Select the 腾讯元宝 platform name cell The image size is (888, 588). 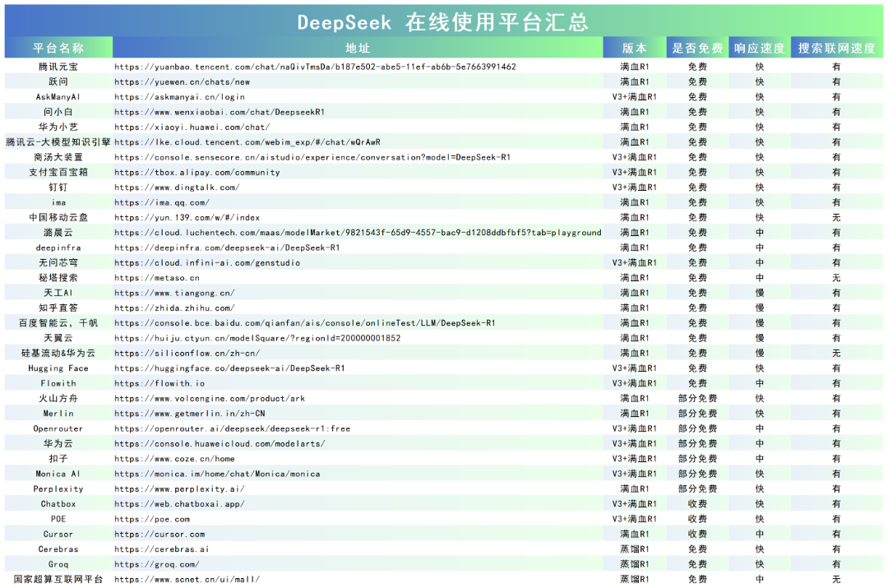point(58,67)
